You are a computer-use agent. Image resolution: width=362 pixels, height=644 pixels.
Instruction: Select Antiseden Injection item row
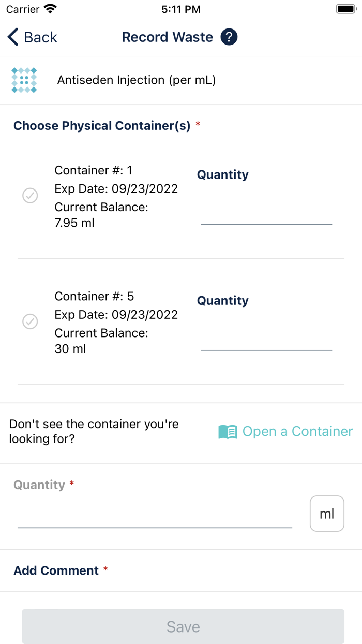pos(181,80)
